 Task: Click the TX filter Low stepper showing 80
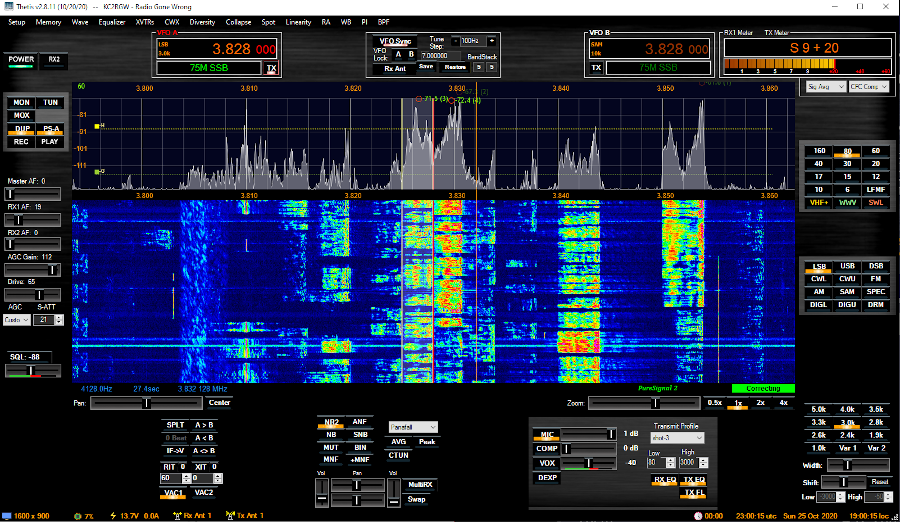pyautogui.click(x=661, y=463)
